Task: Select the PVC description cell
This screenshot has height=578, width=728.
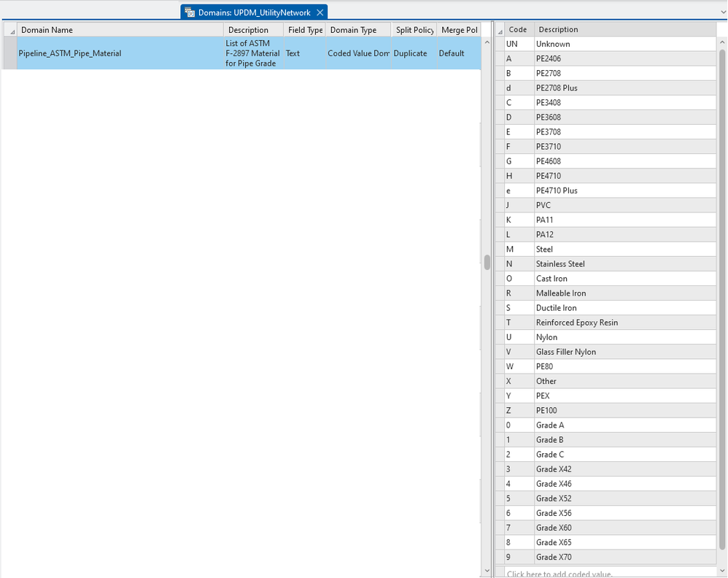Action: tap(625, 205)
